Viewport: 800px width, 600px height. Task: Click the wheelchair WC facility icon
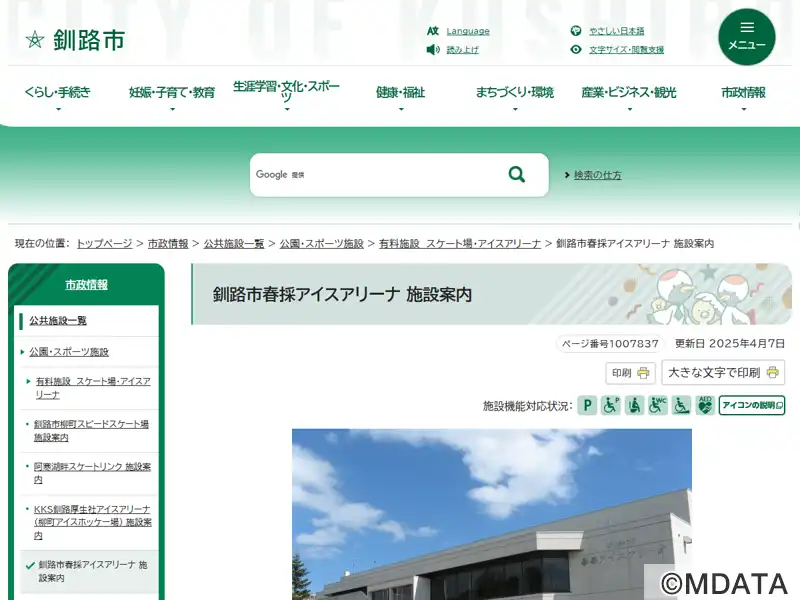point(658,406)
